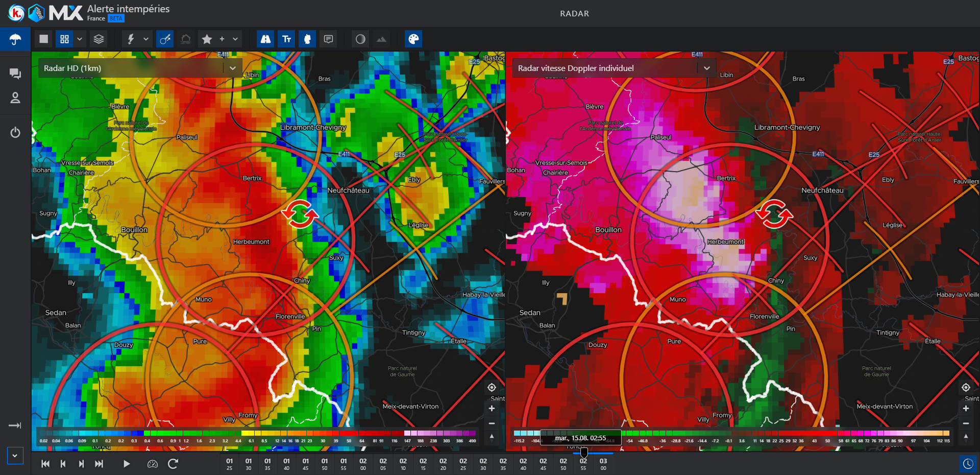
Task: Select the four-panel grid layout icon
Action: pos(64,39)
